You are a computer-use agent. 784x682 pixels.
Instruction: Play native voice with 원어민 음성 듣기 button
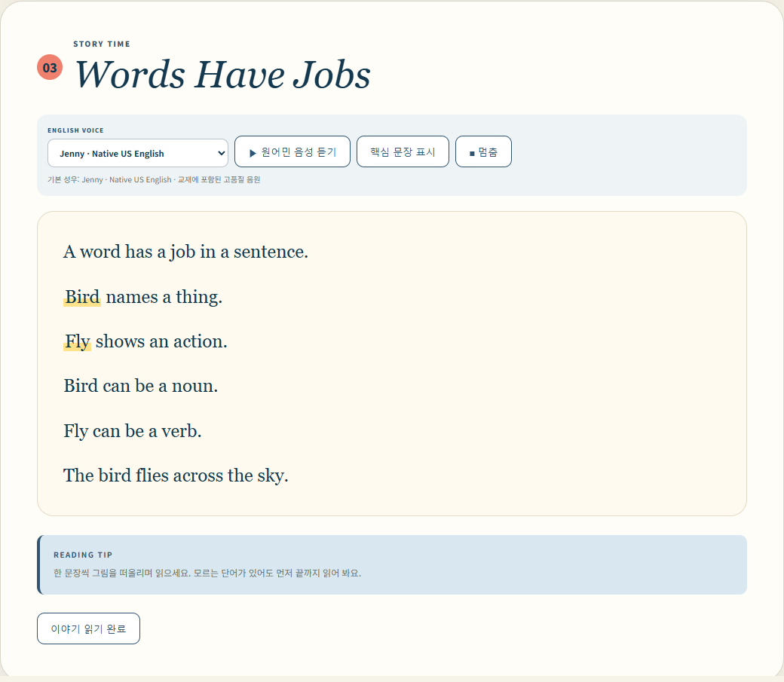click(292, 151)
